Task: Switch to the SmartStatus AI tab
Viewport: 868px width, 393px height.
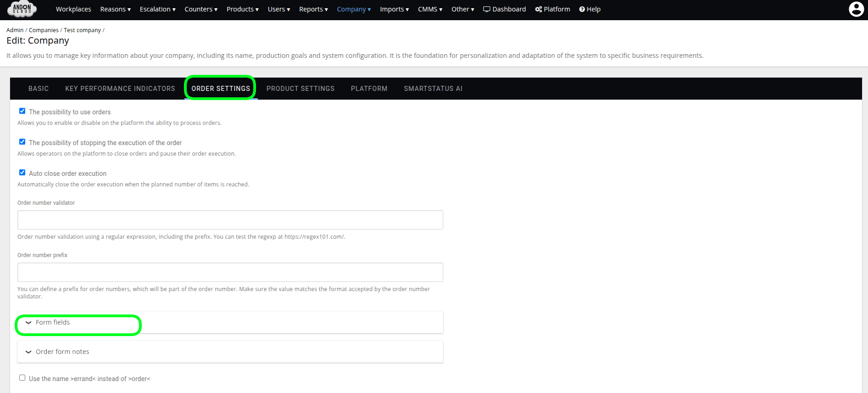Action: (433, 89)
